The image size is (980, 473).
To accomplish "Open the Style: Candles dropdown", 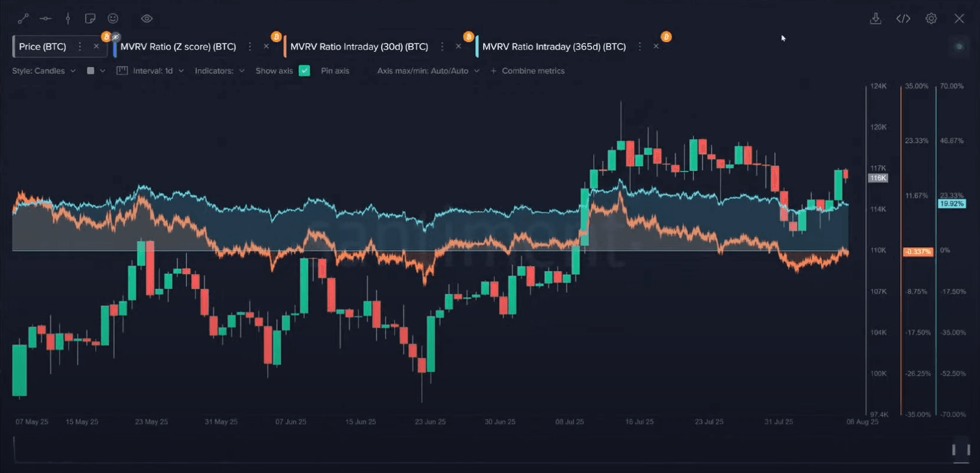I will pos(43,71).
